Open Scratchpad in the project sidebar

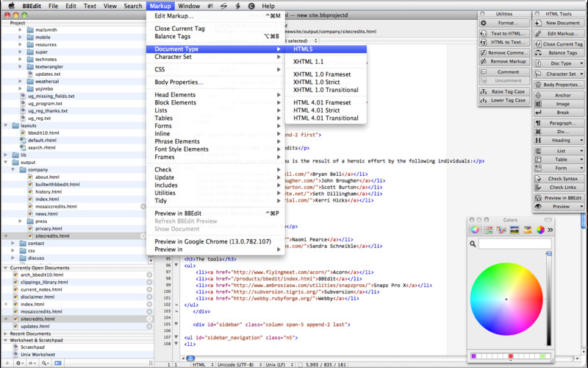coord(32,347)
